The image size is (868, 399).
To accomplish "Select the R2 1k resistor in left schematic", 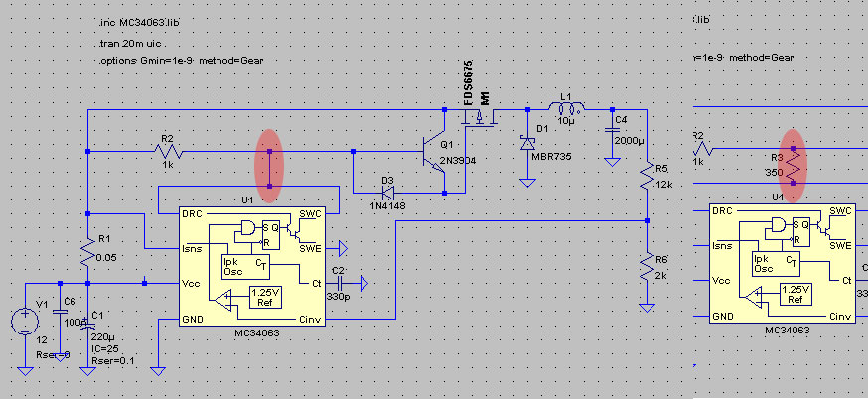I will 168,151.
